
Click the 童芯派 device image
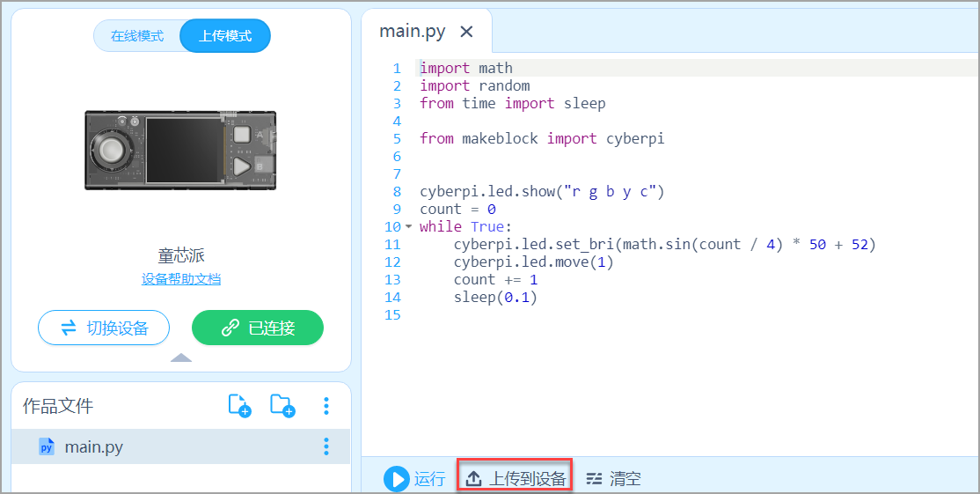click(180, 150)
